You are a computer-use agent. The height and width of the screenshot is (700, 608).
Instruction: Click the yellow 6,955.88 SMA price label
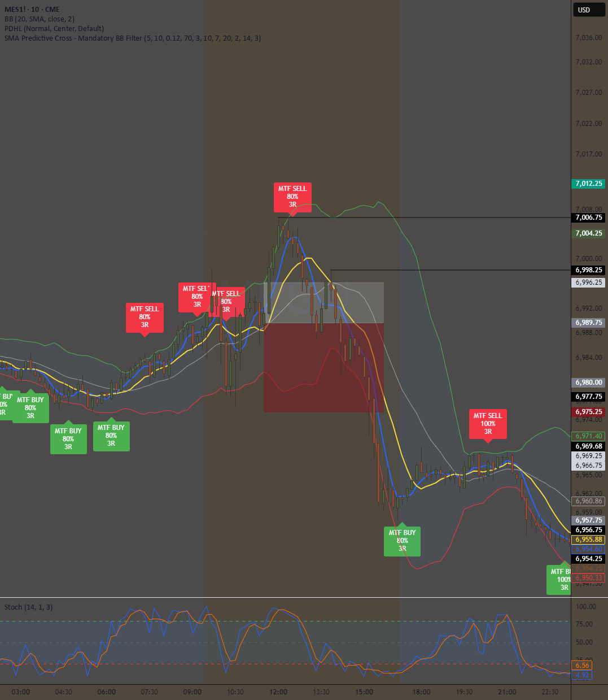(x=589, y=540)
